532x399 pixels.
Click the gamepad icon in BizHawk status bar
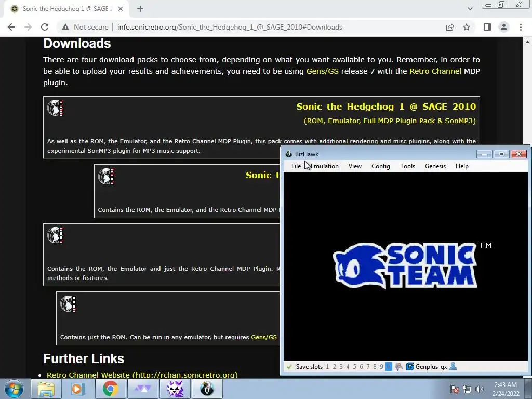[x=399, y=367]
